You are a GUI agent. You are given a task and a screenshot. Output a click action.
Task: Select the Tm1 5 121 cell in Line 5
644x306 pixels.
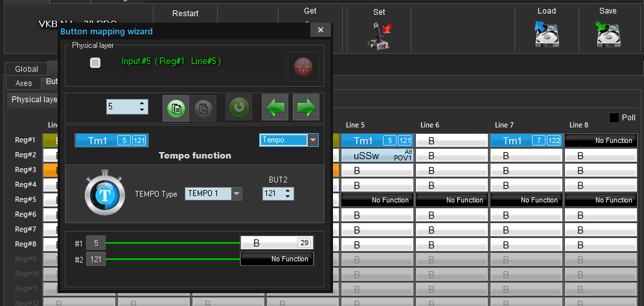coord(377,140)
